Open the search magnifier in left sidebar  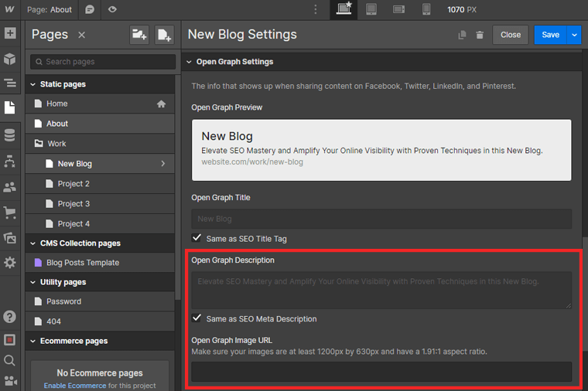[x=10, y=361]
